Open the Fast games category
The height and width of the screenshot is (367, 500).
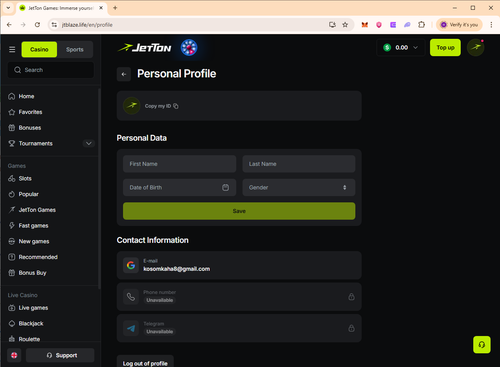[x=33, y=226]
